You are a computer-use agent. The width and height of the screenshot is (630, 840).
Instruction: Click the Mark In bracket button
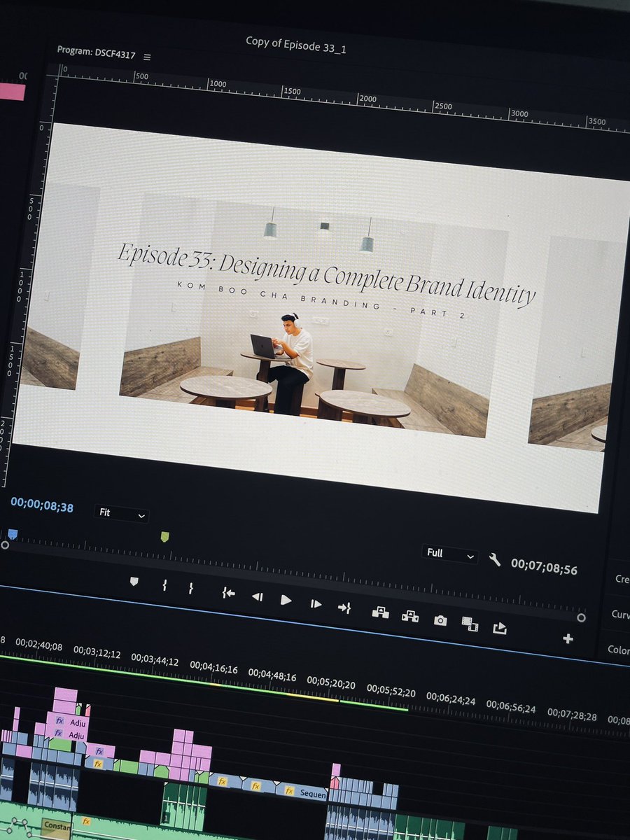click(x=164, y=585)
